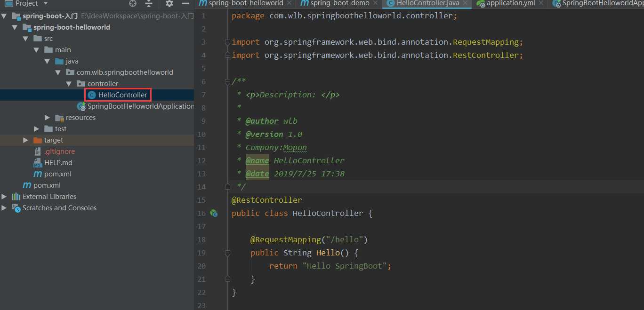Image resolution: width=644 pixels, height=310 pixels.
Task: Click the HelloController class icon in tree
Action: (x=92, y=95)
